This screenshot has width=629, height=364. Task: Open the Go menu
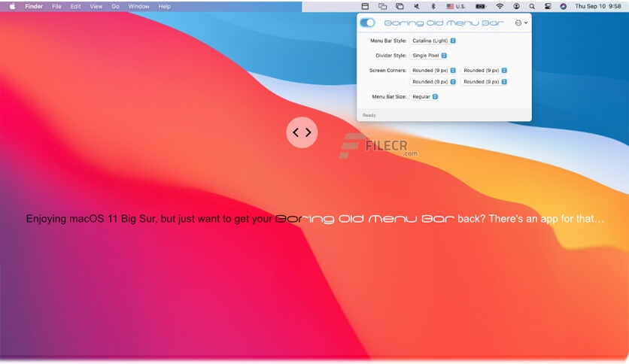(115, 7)
